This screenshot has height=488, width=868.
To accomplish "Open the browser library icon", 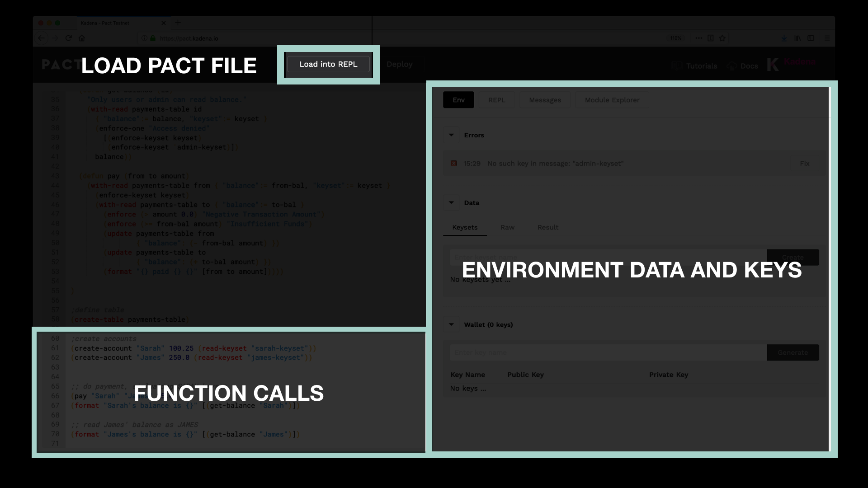I will point(797,38).
